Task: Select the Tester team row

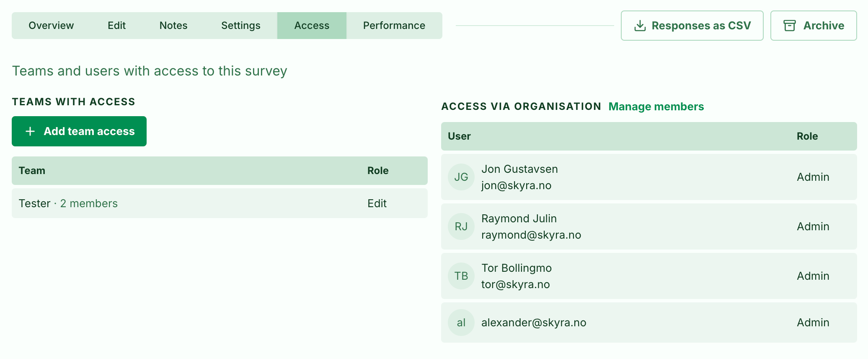Action: (x=220, y=203)
